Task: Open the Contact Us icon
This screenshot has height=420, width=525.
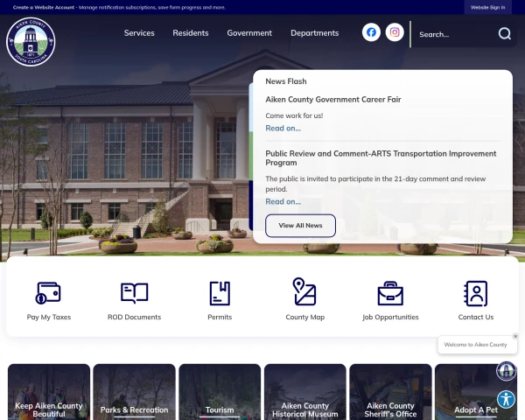Action: click(476, 292)
